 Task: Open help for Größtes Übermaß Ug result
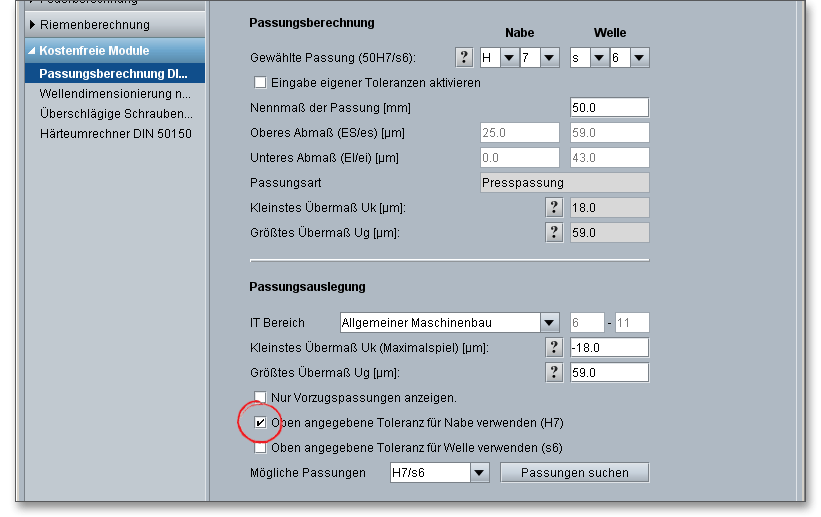click(x=554, y=232)
